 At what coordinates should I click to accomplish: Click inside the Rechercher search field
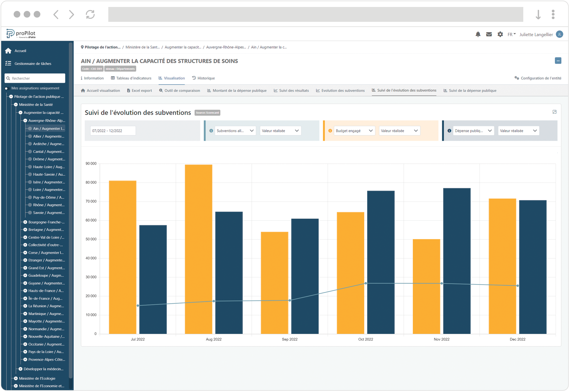pos(35,78)
